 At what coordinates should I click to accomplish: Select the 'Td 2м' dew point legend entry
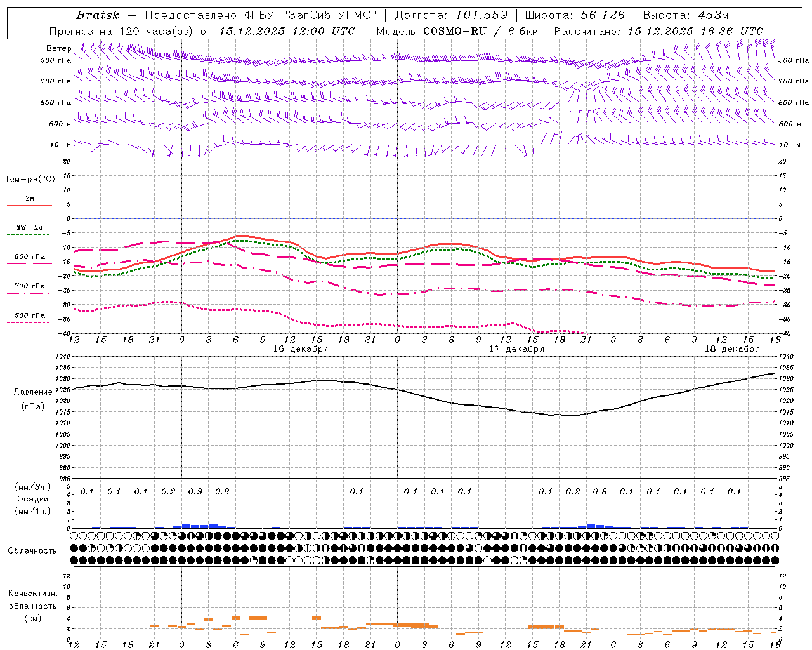click(30, 227)
